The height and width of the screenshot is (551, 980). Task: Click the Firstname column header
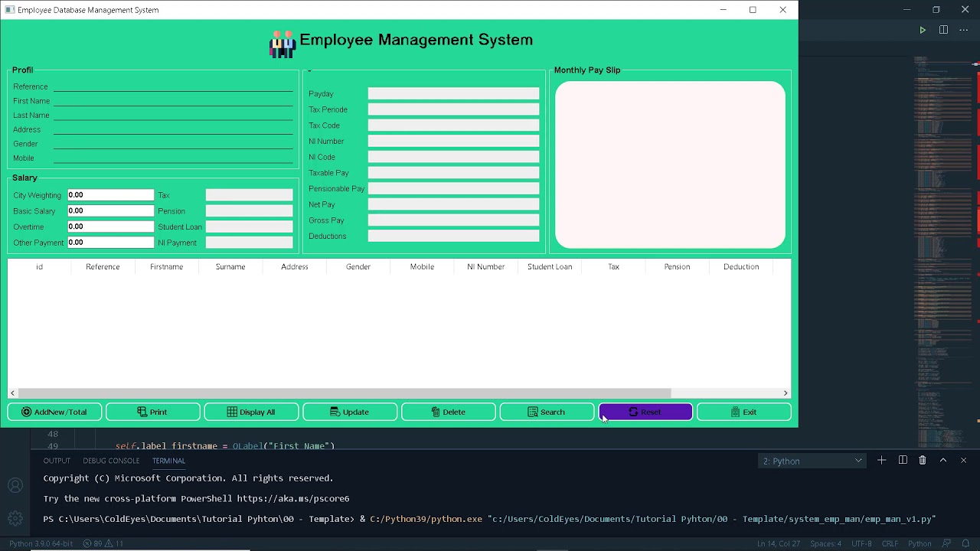(166, 266)
